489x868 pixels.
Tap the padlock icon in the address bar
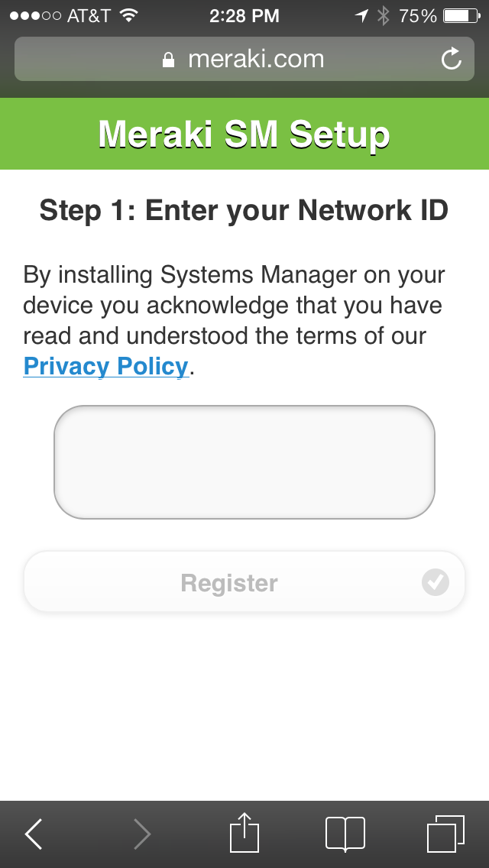click(169, 60)
